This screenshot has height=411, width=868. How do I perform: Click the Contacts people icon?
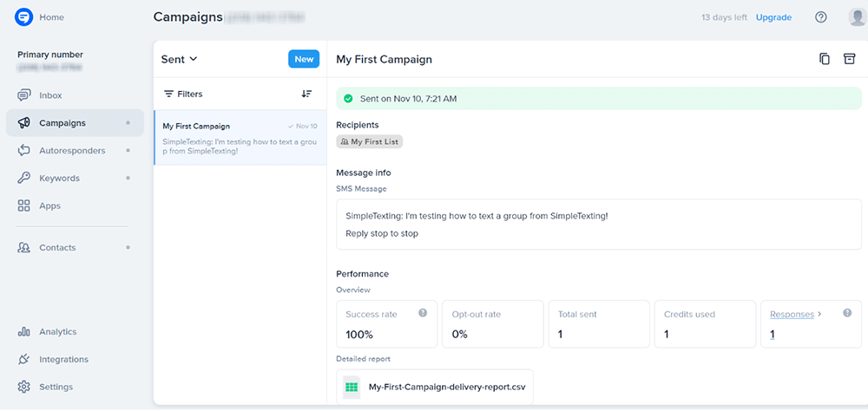23,247
